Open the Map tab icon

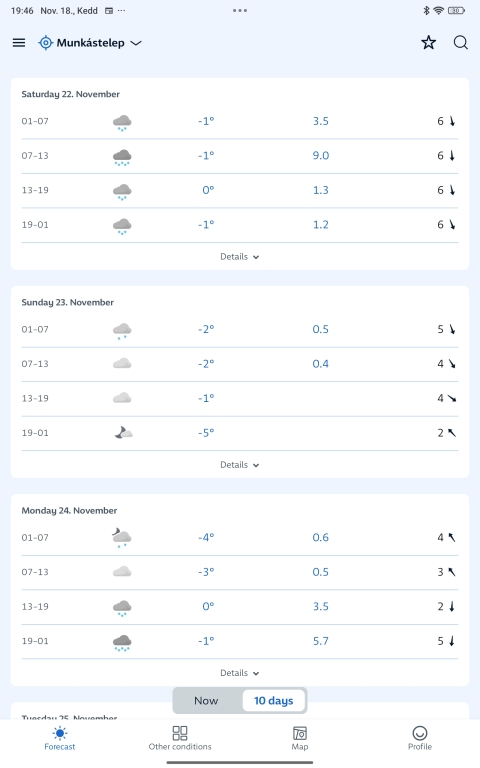tap(300, 733)
